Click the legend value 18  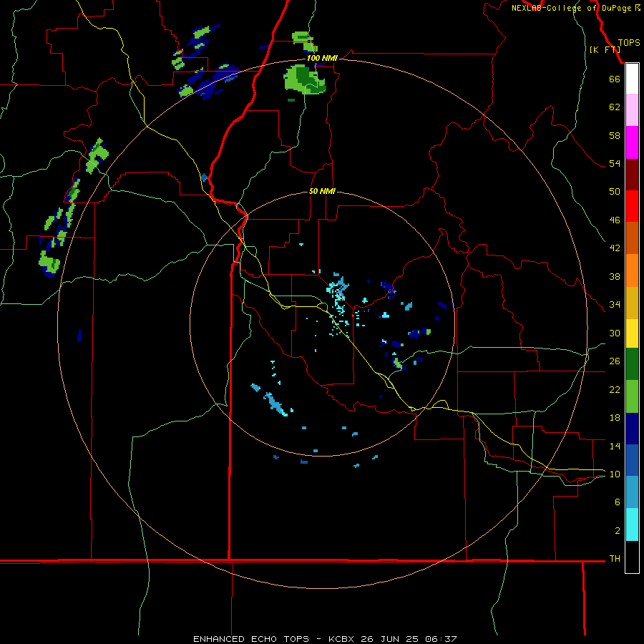pyautogui.click(x=615, y=418)
